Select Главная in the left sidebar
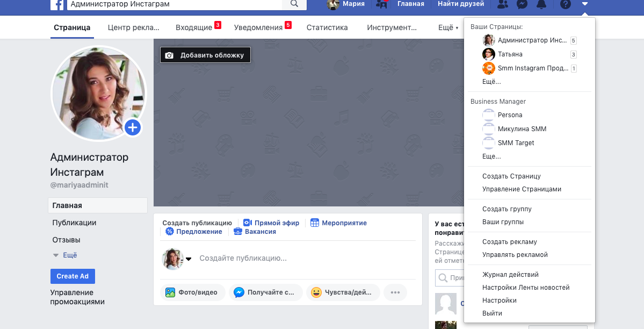The width and height of the screenshot is (644, 329). (98, 205)
